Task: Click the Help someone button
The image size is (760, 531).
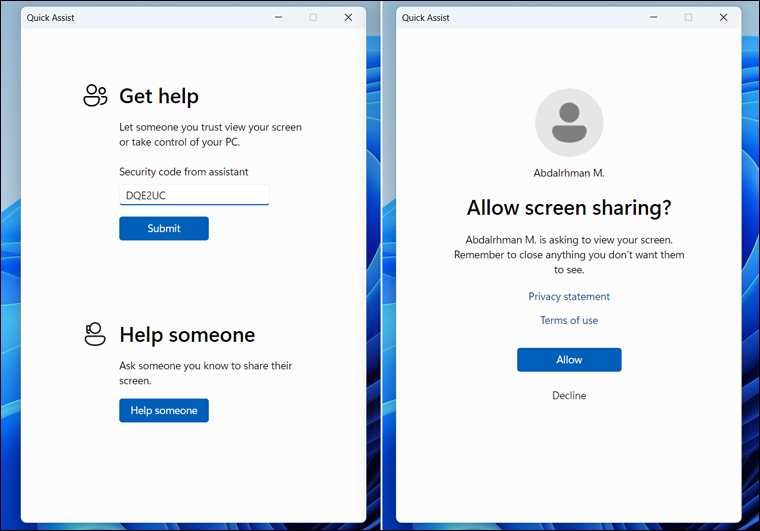Action: 164,410
